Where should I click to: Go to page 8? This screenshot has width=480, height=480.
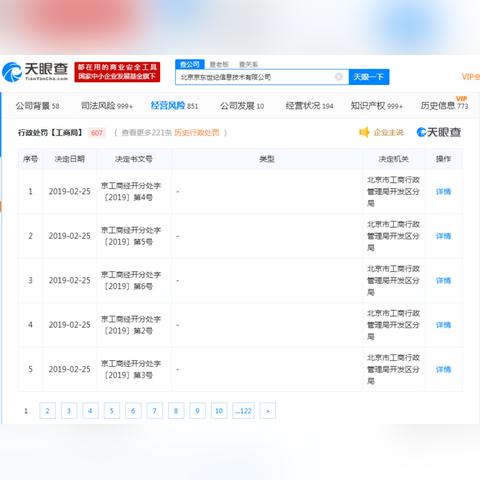(176, 411)
